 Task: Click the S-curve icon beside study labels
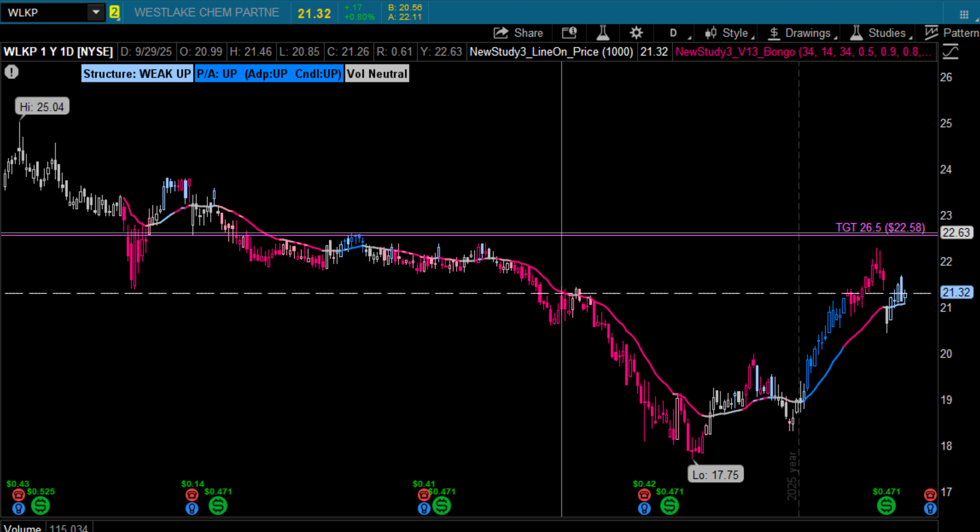[950, 52]
